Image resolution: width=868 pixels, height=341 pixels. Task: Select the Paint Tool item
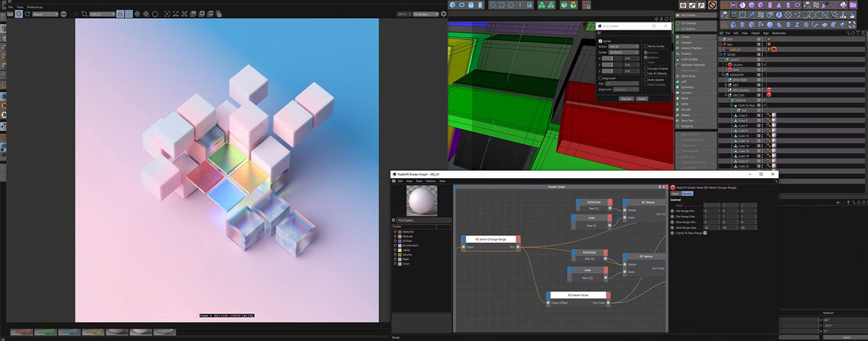[x=694, y=121]
